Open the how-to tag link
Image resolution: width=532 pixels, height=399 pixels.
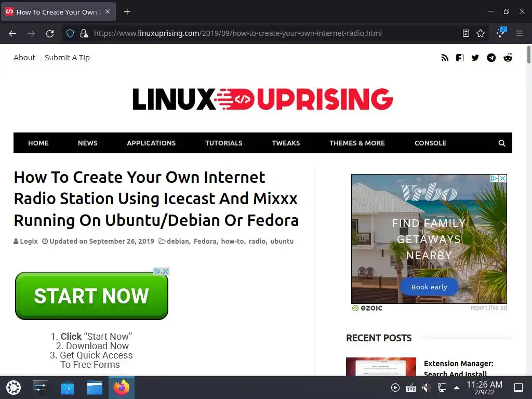click(232, 241)
